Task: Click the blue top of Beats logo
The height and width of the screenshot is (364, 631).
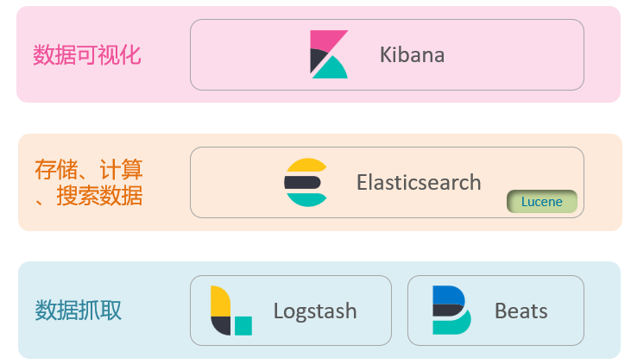Action: (x=448, y=295)
